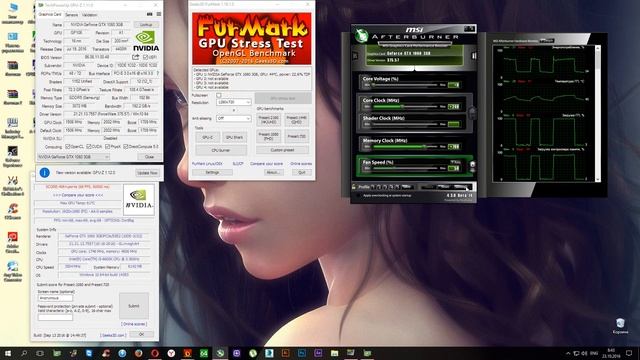Enable FurMark Fullscreen checkbox
Image resolution: width=640 pixels, height=360 pixels.
pyautogui.click(x=219, y=95)
